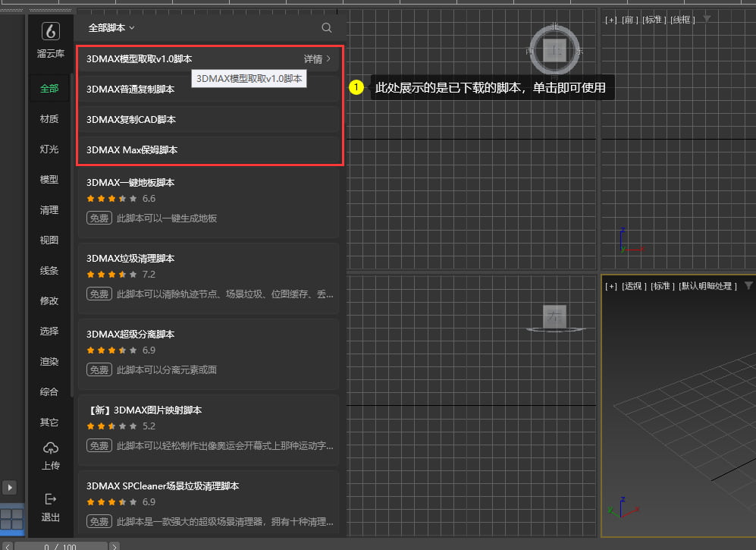756x550 pixels.
Task: Open 详情 for 3DMAX模型取取v1.0脚本
Action: point(317,59)
